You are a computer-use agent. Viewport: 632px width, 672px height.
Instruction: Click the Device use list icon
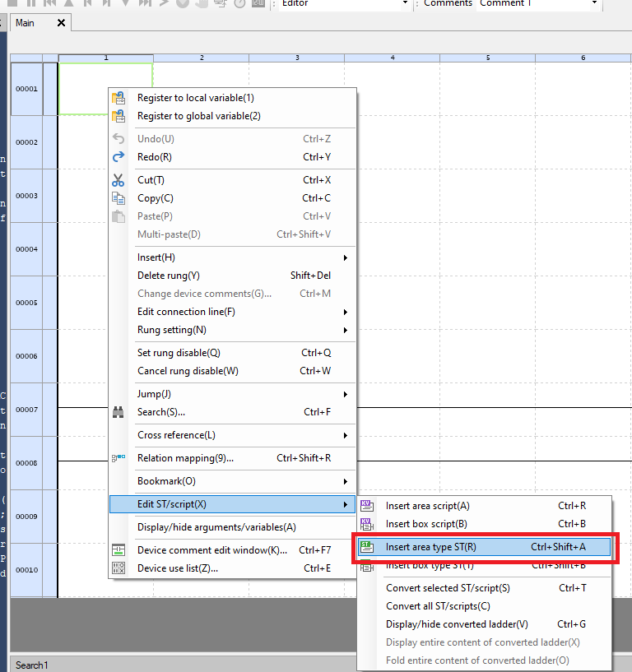pyautogui.click(x=118, y=568)
